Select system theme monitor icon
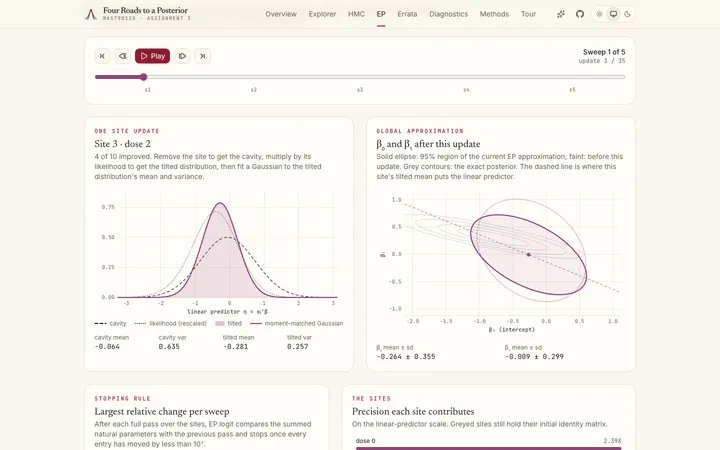Viewport: 720px width, 450px height. [613, 14]
